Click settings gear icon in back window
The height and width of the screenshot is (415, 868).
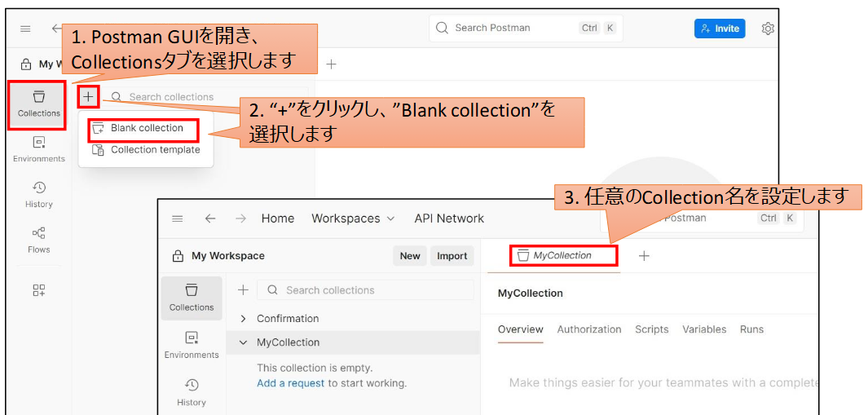767,29
